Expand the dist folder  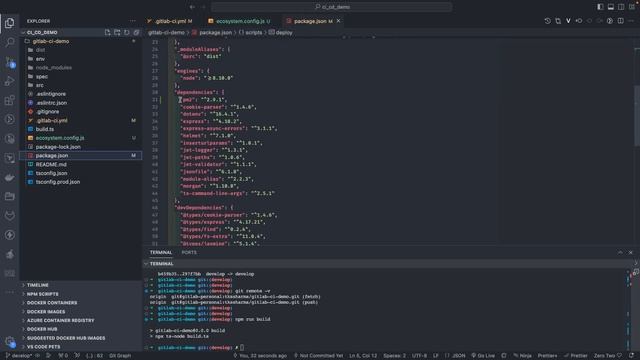click(81, 50)
